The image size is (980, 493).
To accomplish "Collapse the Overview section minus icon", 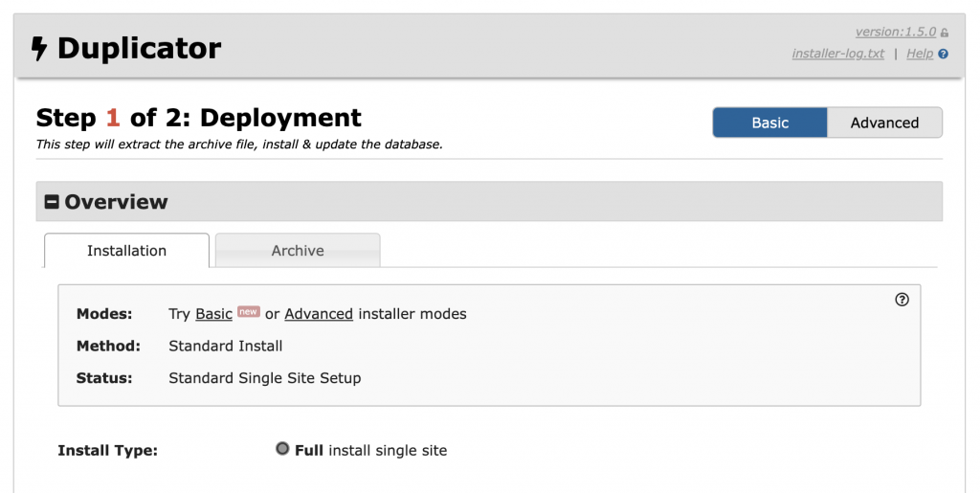I will coord(52,202).
